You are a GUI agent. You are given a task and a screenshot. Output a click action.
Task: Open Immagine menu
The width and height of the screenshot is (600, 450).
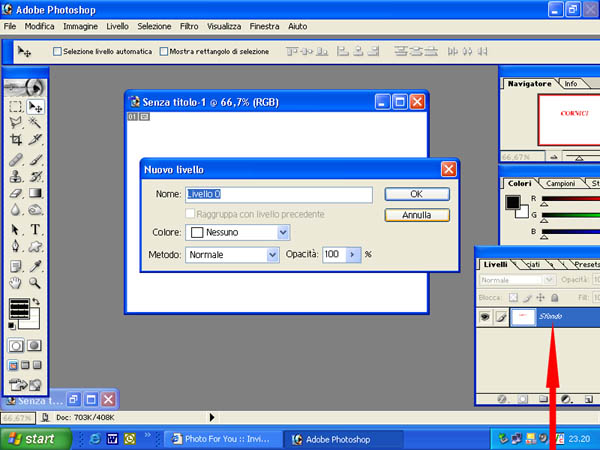(x=80, y=26)
